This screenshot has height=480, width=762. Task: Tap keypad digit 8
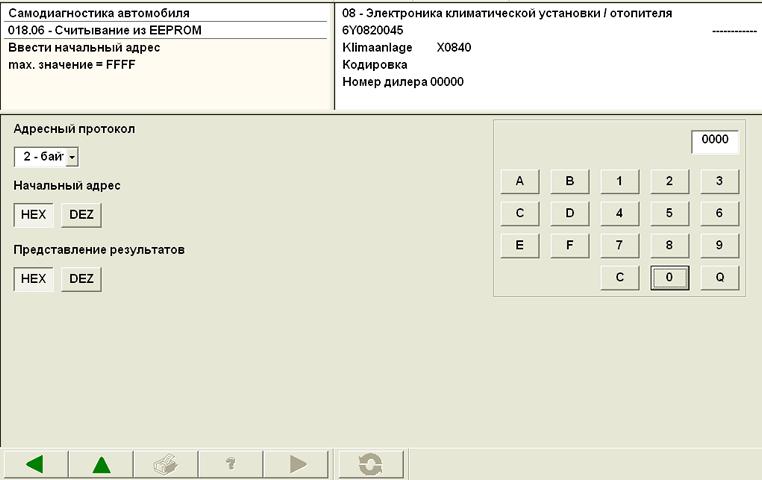[670, 245]
